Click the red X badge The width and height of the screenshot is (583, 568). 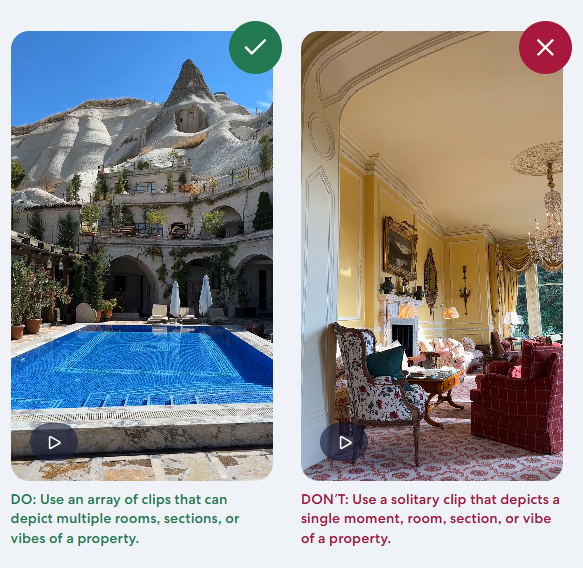pos(545,47)
